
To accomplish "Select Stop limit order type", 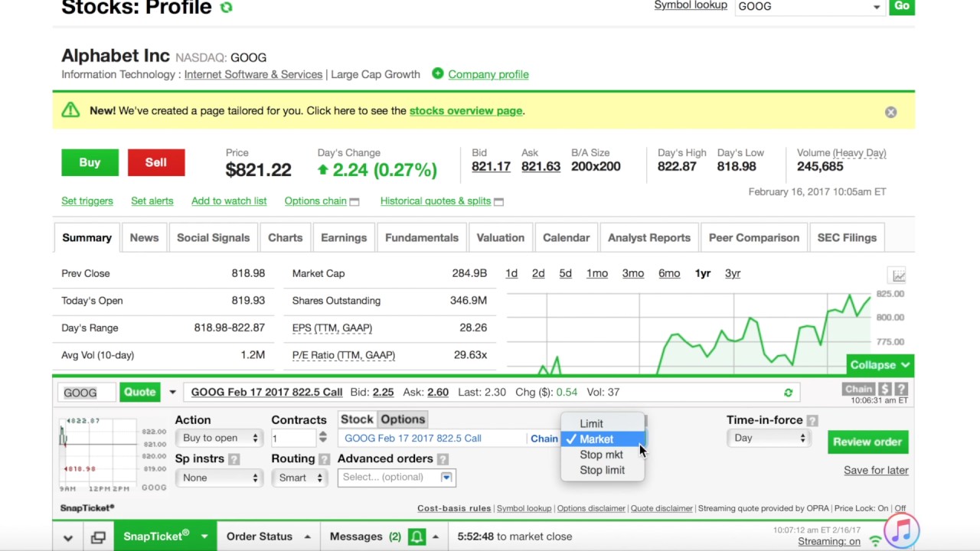I will 603,470.
